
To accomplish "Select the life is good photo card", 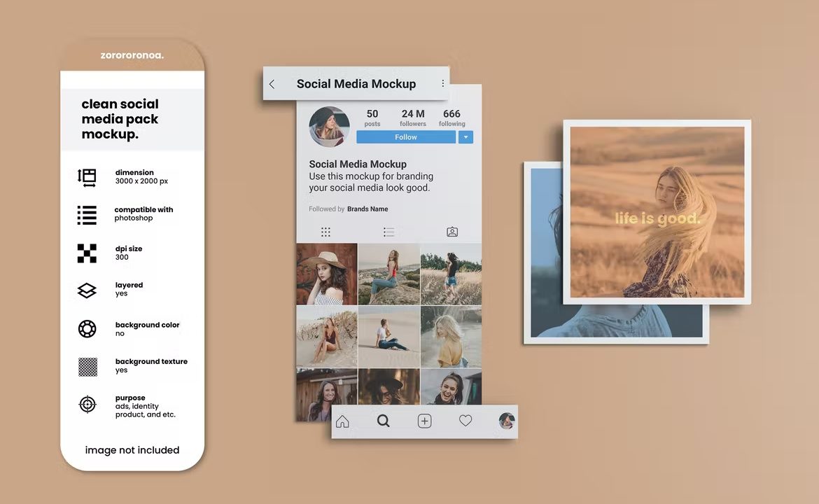I will point(657,212).
